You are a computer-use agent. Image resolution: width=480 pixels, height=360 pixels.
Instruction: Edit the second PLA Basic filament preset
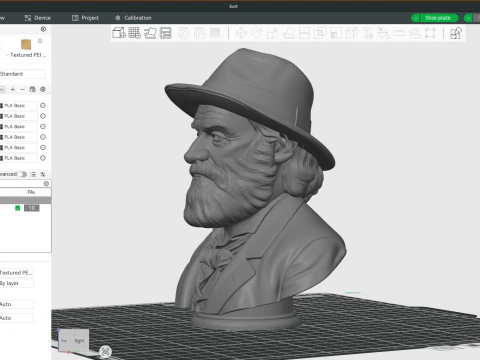(43, 116)
